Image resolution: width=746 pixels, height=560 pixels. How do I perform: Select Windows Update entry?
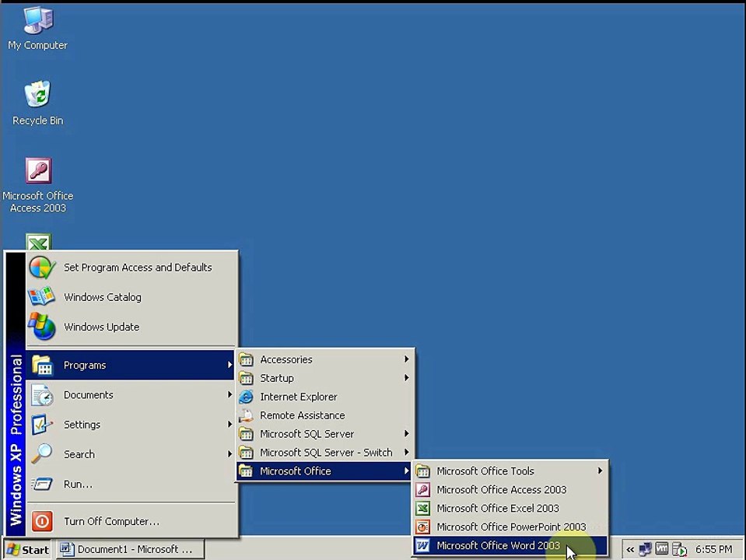(131, 327)
